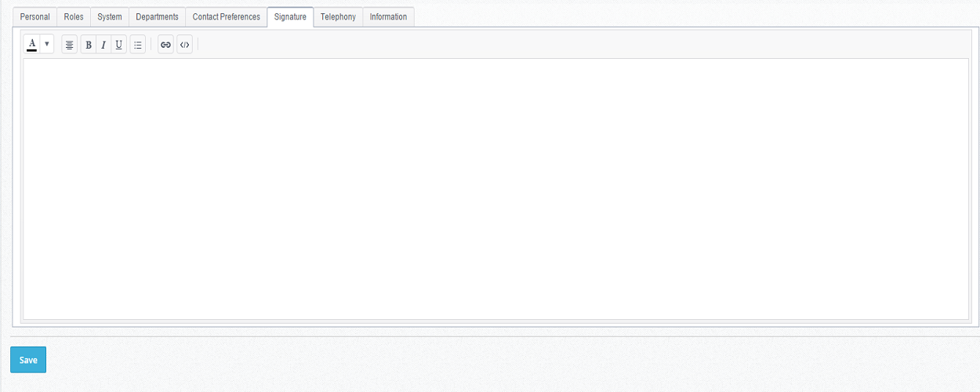Switch to HTML source code view
The height and width of the screenshot is (392, 980).
tap(184, 45)
